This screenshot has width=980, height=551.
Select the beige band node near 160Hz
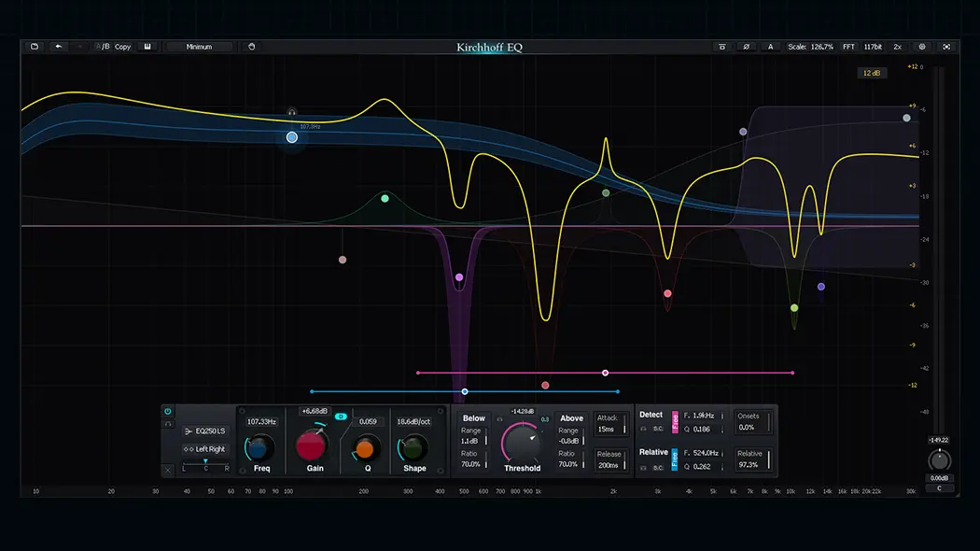[343, 260]
